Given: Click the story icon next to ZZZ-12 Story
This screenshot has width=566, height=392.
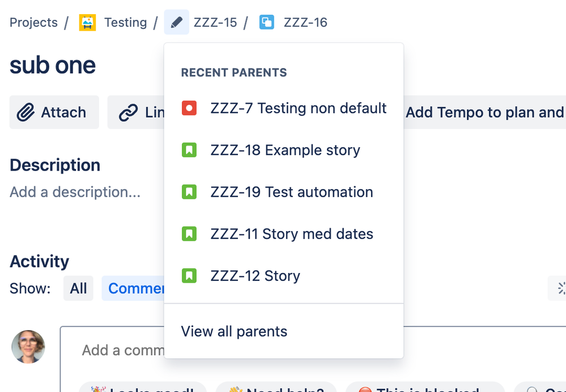Looking at the screenshot, I should (189, 275).
